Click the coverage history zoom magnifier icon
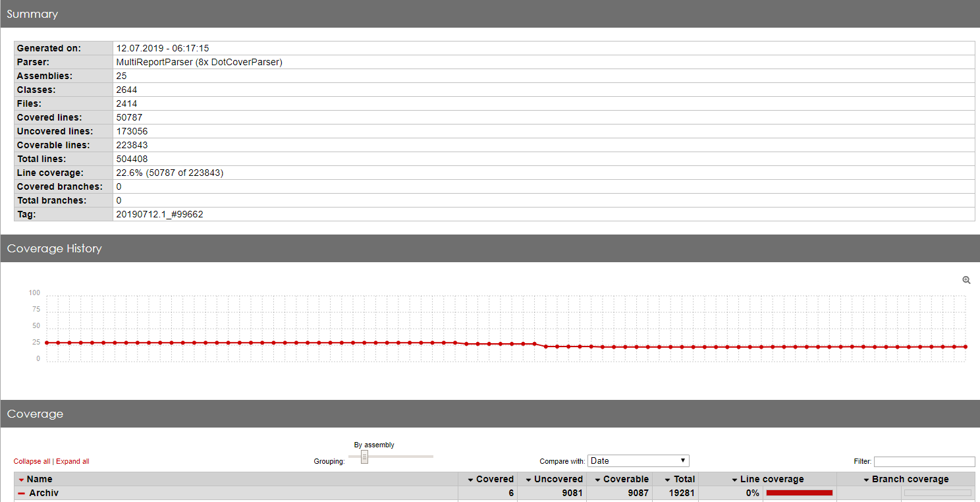The height and width of the screenshot is (502, 980). 966,279
